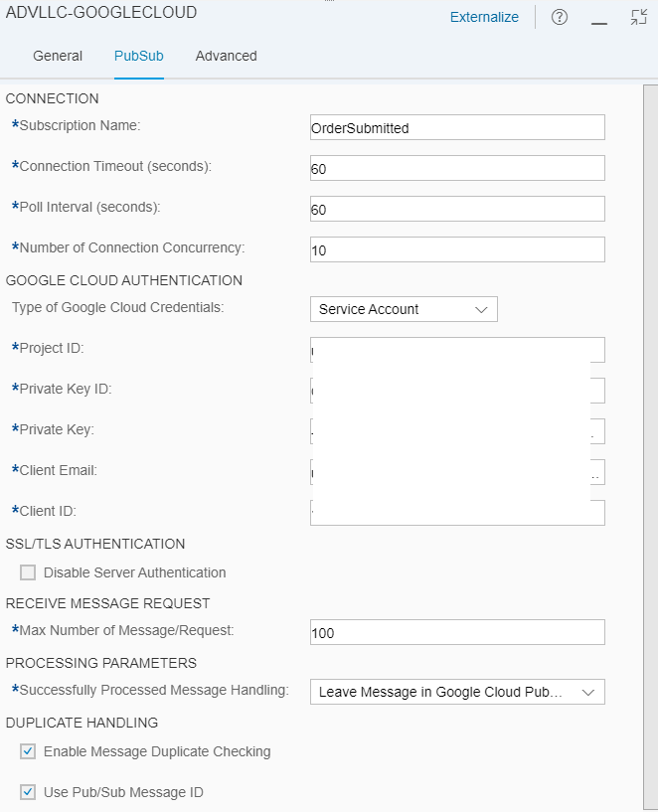Toggle Disable Server Authentication checkbox
The image size is (658, 812).
(x=28, y=572)
